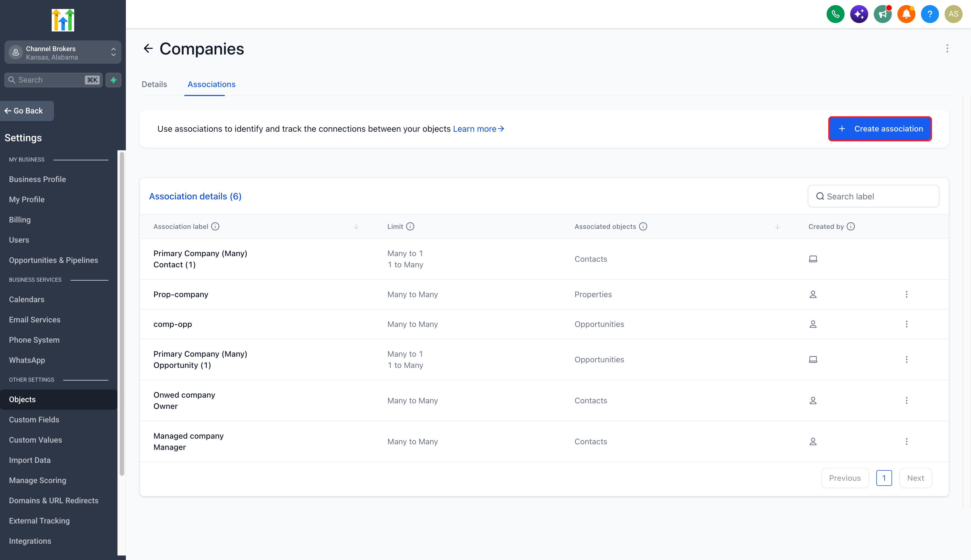Viewport: 971px width, 560px height.
Task: Go to Opportunities & Pipelines settings
Action: 53,260
